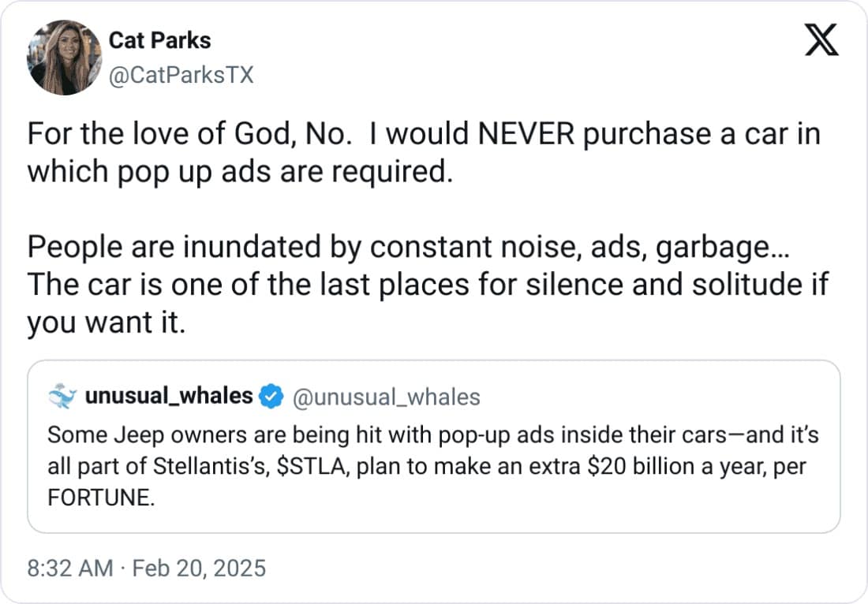Click the unusual_whales whale avatar icon

pyautogui.click(x=62, y=397)
